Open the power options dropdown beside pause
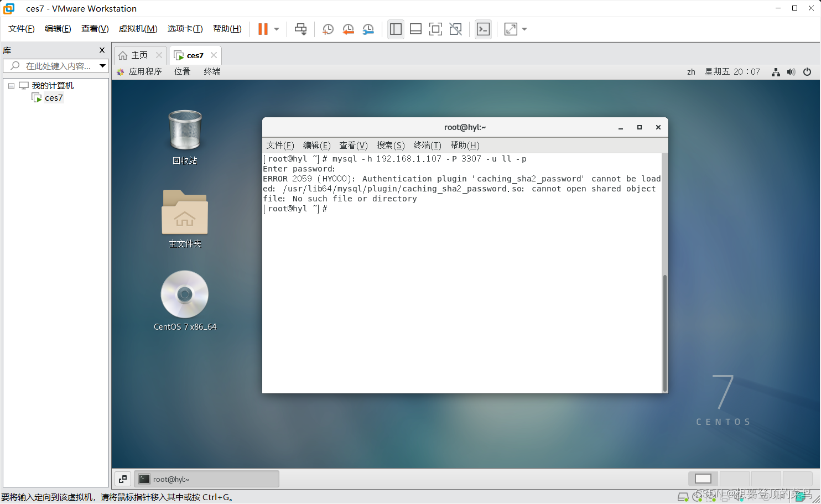The height and width of the screenshot is (504, 821). point(277,29)
